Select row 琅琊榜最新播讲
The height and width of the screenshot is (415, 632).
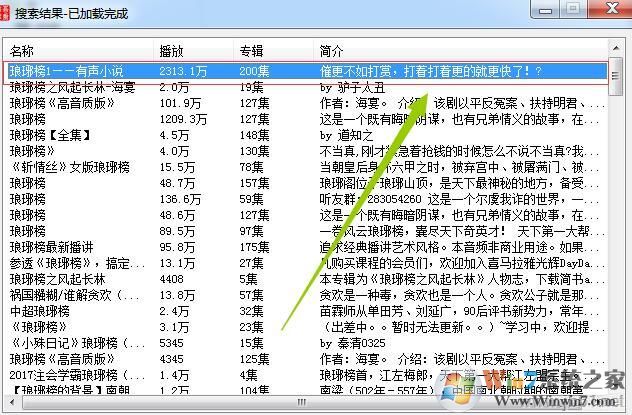308,247
